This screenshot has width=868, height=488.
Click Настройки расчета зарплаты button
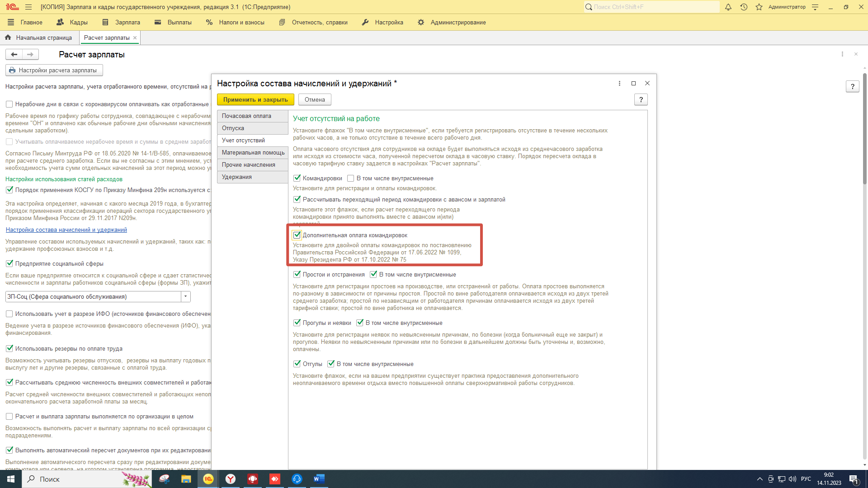[54, 70]
